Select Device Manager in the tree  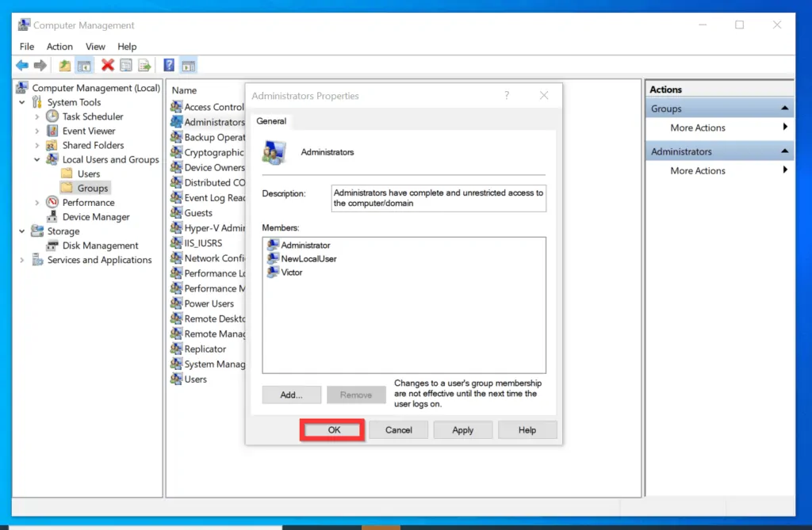coord(95,217)
